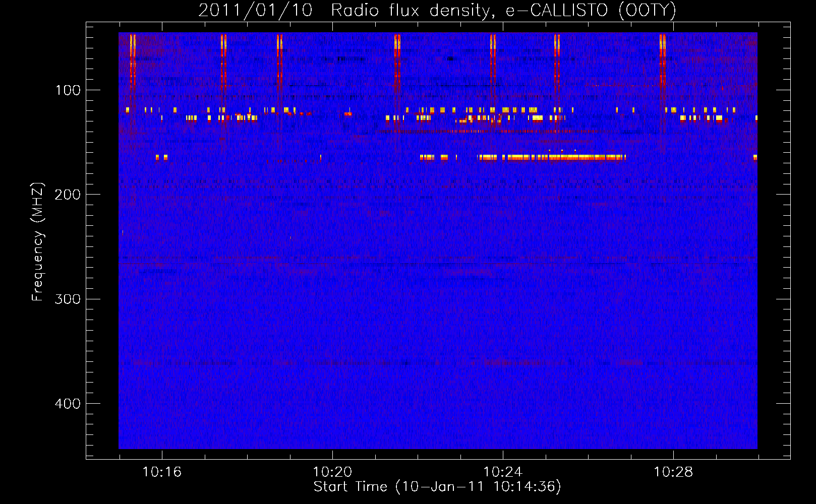Click the 10:28 time tick label
The height and width of the screenshot is (504, 816).
coord(673,472)
